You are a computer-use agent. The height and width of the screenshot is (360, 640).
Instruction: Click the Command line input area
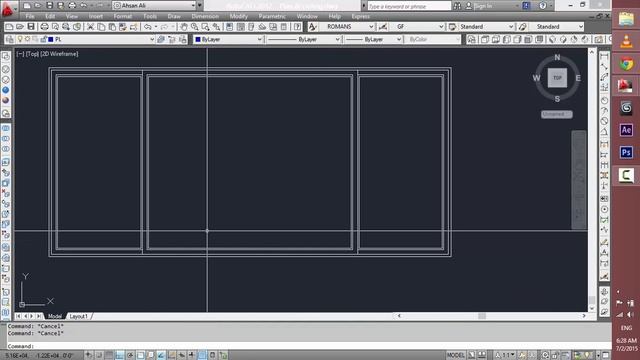click(x=308, y=346)
